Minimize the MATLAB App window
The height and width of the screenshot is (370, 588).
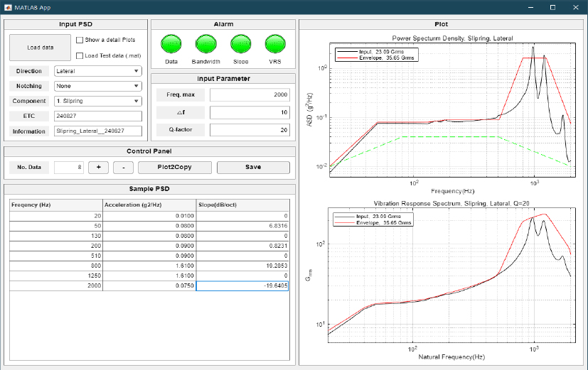tap(530, 7)
